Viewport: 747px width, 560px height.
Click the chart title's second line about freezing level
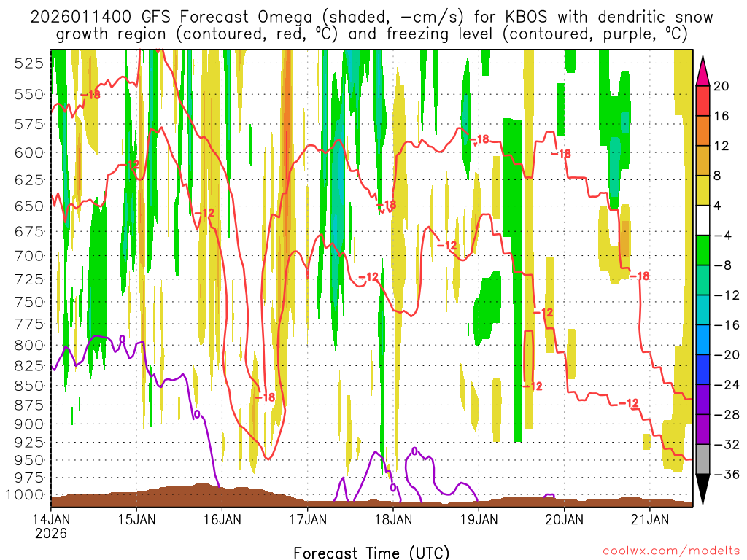click(x=371, y=34)
